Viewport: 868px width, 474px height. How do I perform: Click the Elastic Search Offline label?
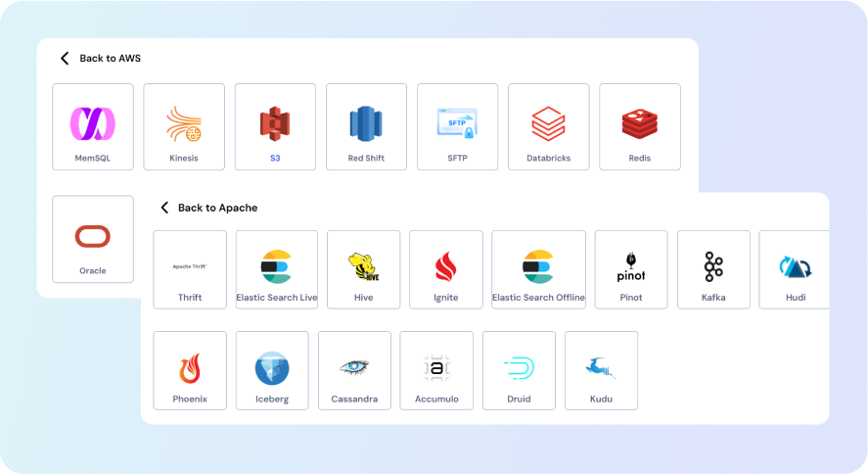[538, 298]
